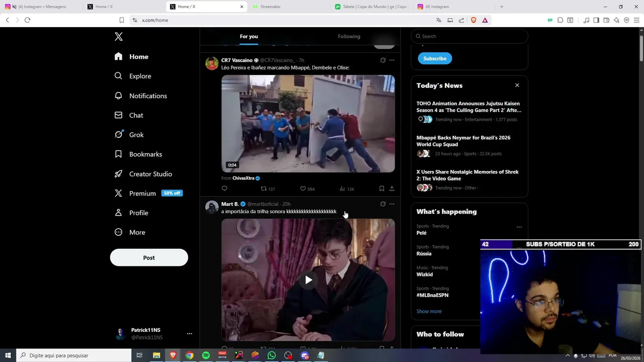Play CR7 Vascaino's video thumbnail
The width and height of the screenshot is (644, 362).
tap(308, 124)
